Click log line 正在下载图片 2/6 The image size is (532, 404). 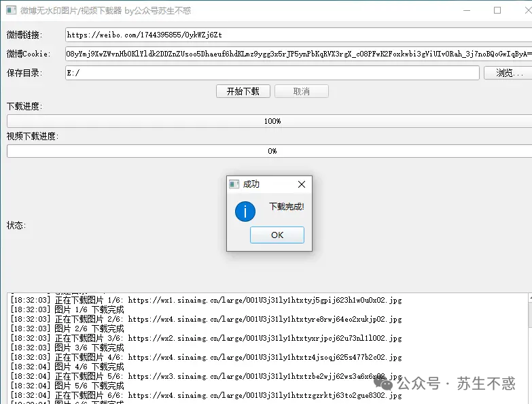(x=206, y=319)
